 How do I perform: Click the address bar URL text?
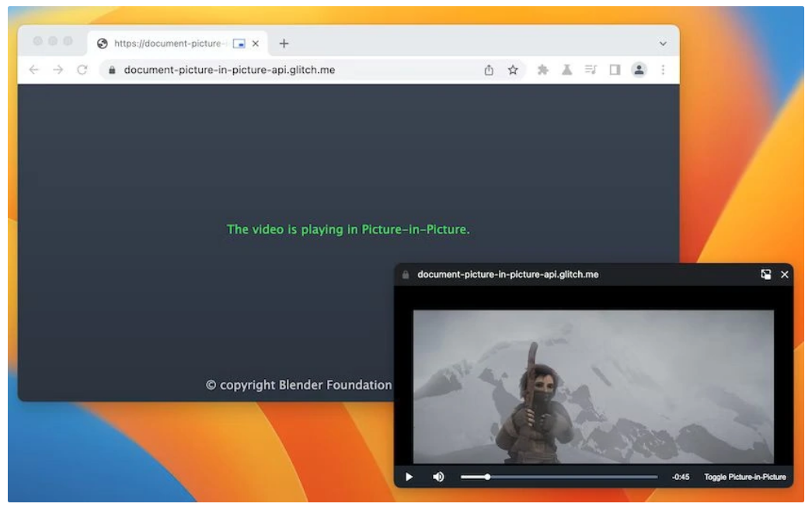point(229,70)
